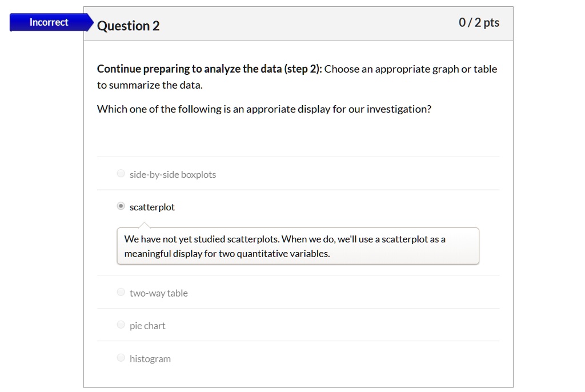585x392 pixels.
Task: Click the scatterplot option label text
Action: click(x=151, y=206)
